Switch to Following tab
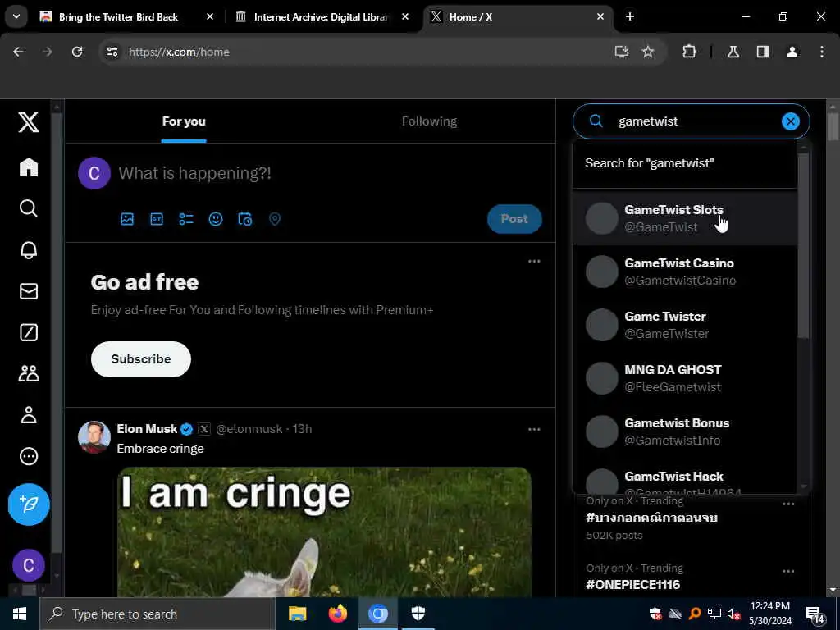The image size is (840, 630). 429,121
